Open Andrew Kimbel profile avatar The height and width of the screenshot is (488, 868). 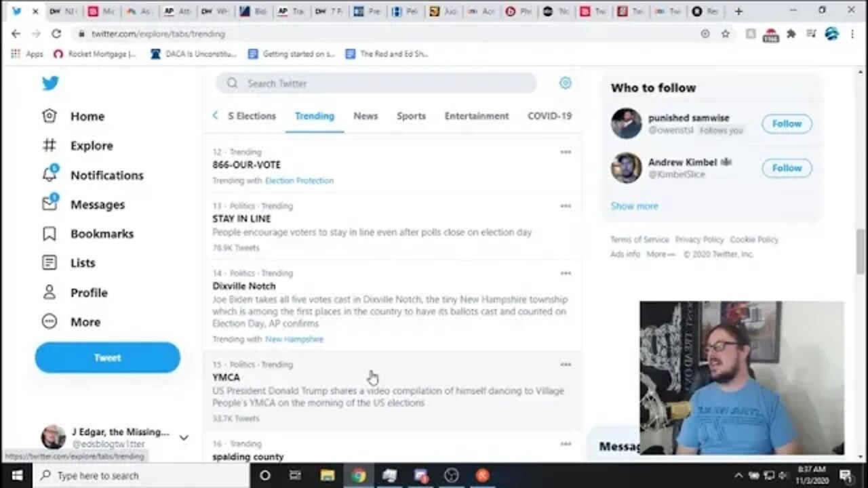click(x=626, y=167)
